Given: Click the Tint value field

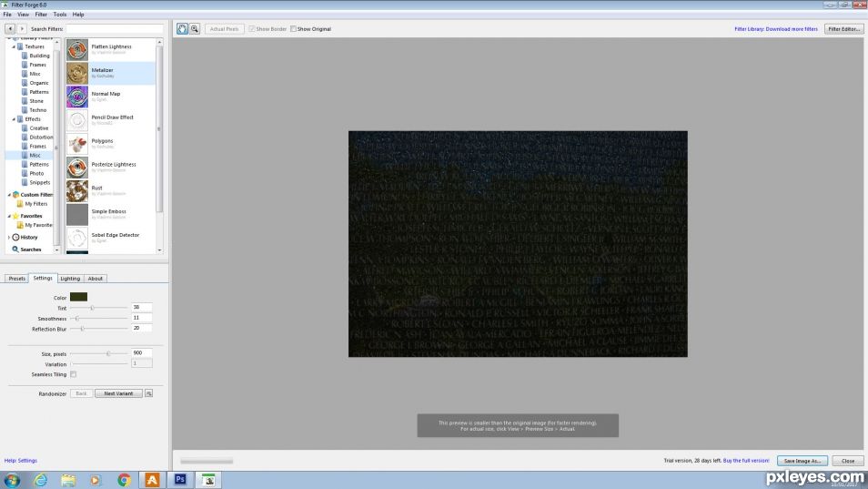Looking at the screenshot, I should pos(142,308).
